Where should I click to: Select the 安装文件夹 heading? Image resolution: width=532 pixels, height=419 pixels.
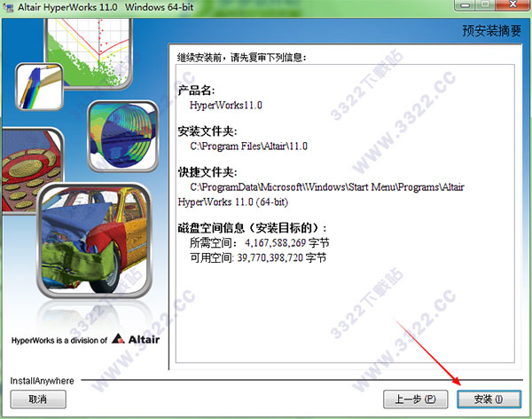tap(207, 131)
